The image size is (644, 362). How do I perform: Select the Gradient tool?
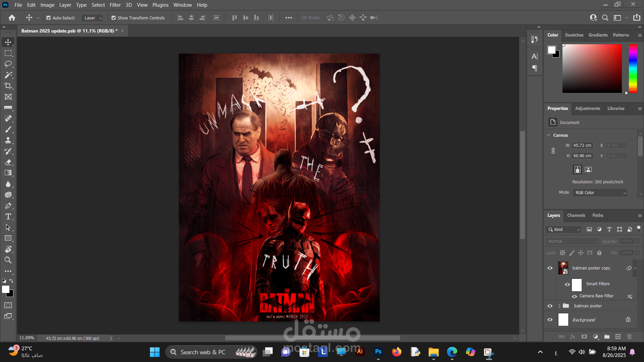click(x=8, y=173)
